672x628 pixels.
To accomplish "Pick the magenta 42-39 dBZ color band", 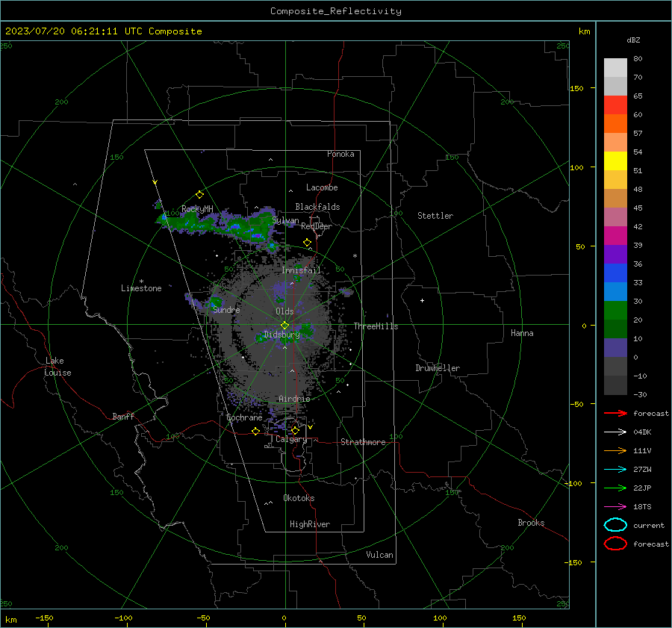I will [615, 236].
